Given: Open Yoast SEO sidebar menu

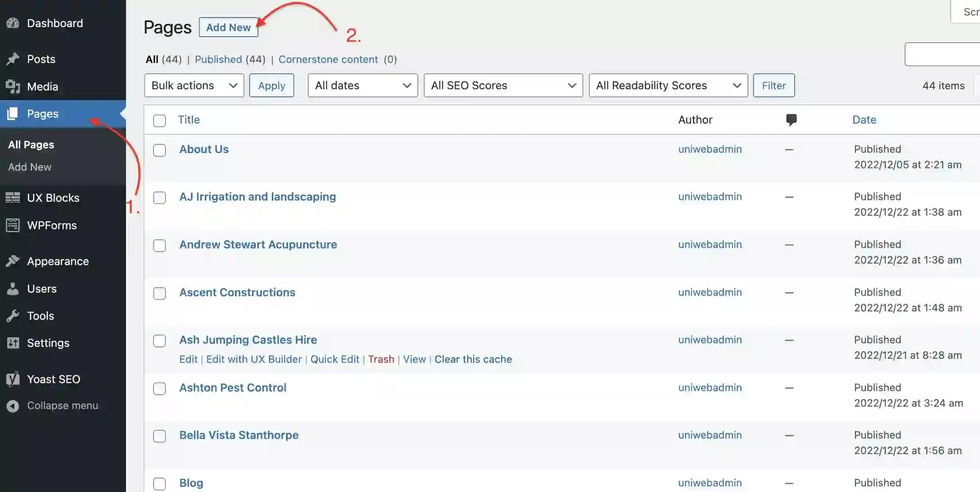Looking at the screenshot, I should tap(53, 379).
